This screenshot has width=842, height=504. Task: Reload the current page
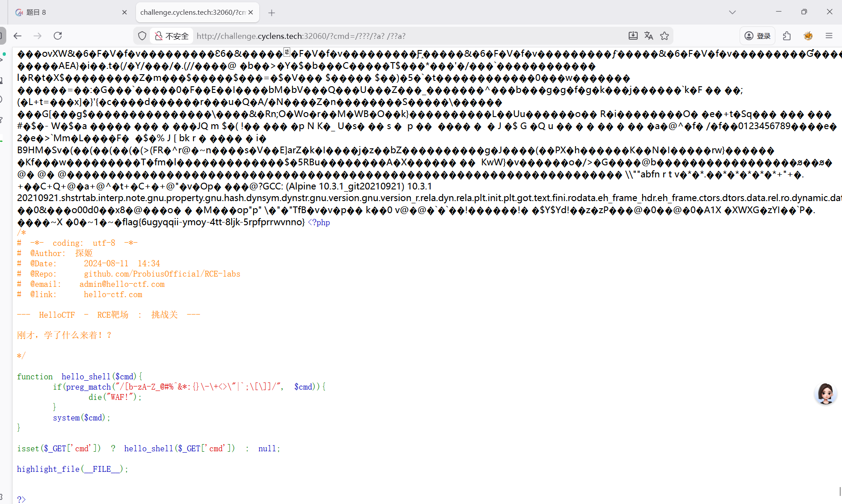[x=58, y=36]
